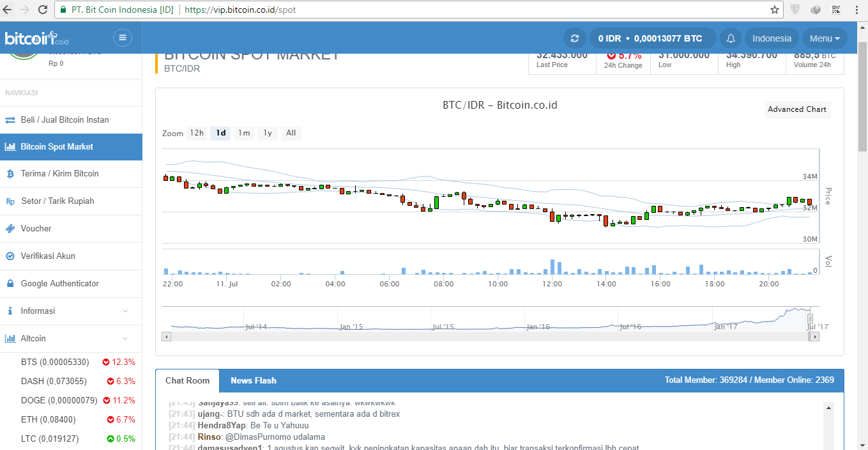The image size is (868, 450).
Task: Set chart zoom to 1m
Action: click(x=244, y=133)
